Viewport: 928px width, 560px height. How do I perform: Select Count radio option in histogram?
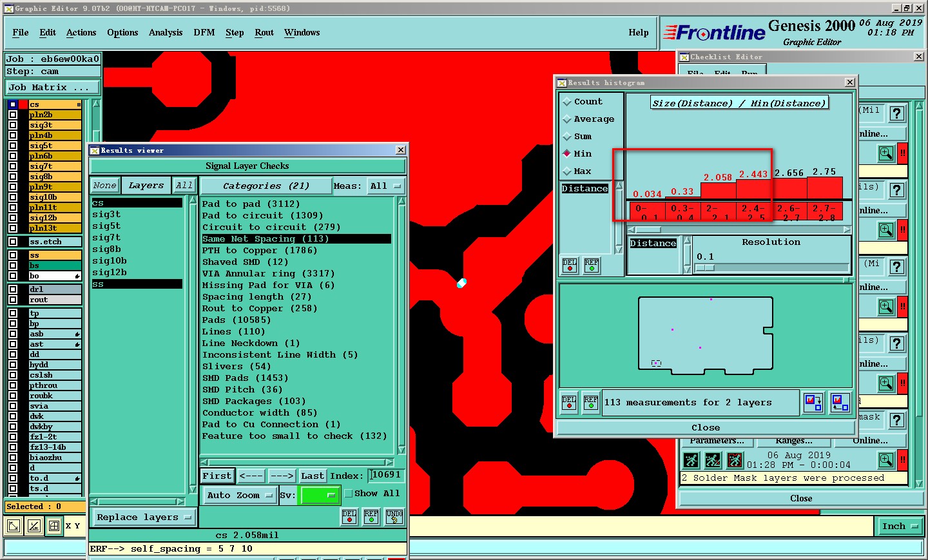click(567, 102)
